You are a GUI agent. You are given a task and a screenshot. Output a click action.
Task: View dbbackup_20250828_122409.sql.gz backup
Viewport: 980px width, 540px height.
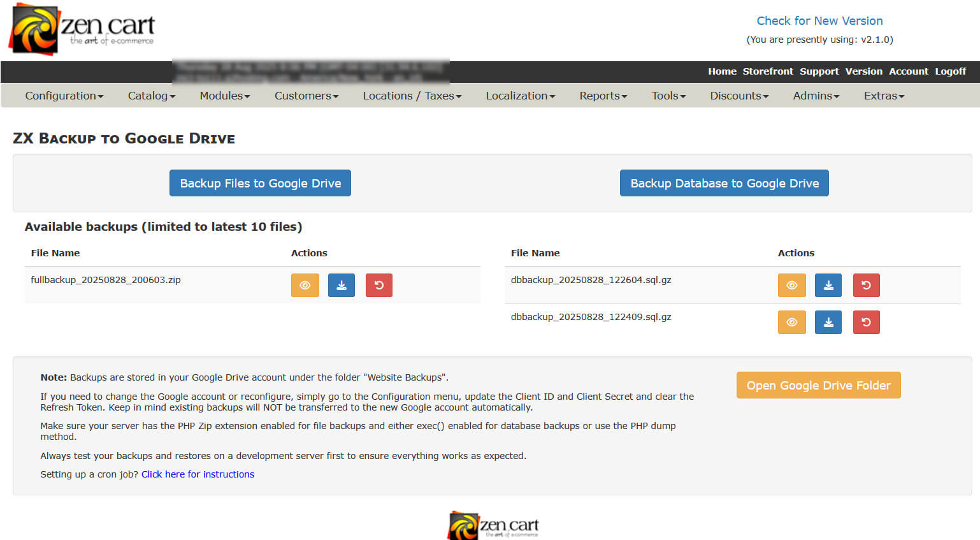click(791, 322)
